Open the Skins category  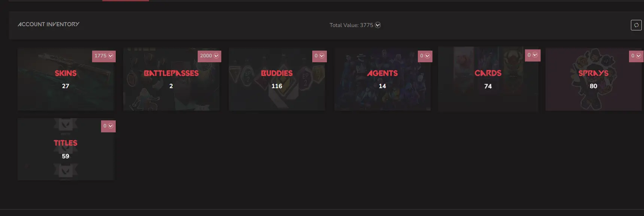[66, 73]
